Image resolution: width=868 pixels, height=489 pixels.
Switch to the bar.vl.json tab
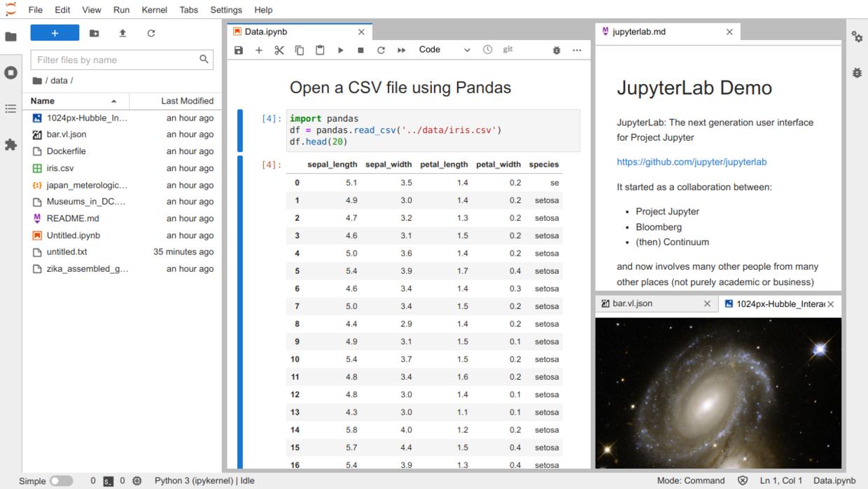tap(631, 303)
